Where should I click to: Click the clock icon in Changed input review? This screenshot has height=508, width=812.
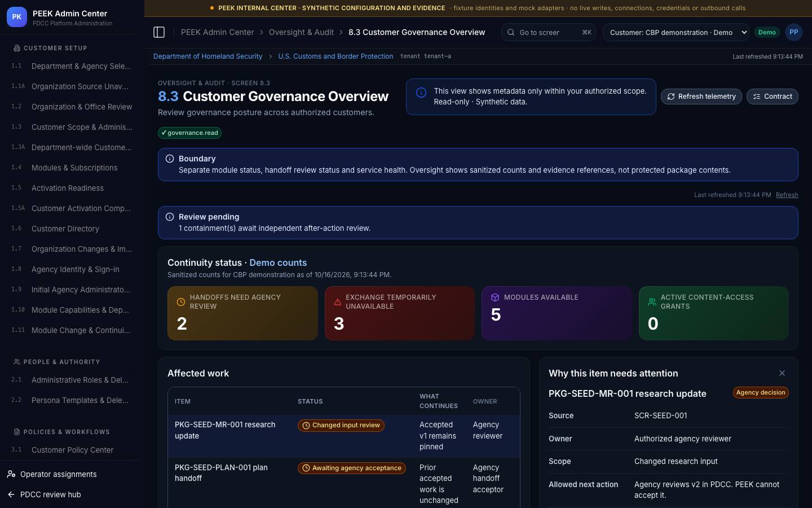coord(306,426)
